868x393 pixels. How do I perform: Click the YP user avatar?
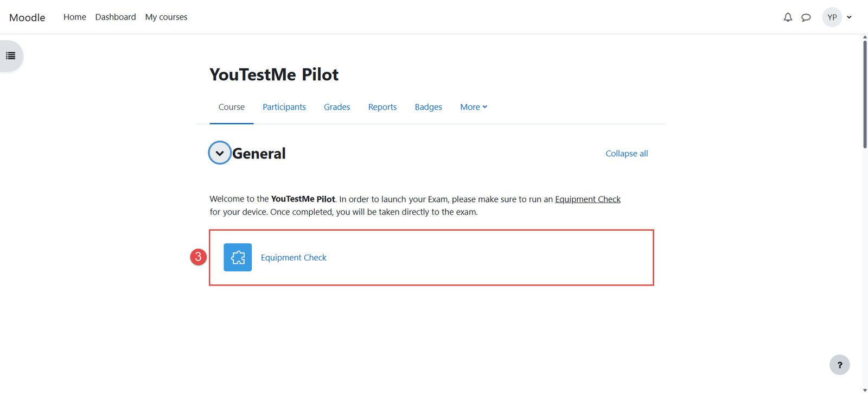[832, 17]
